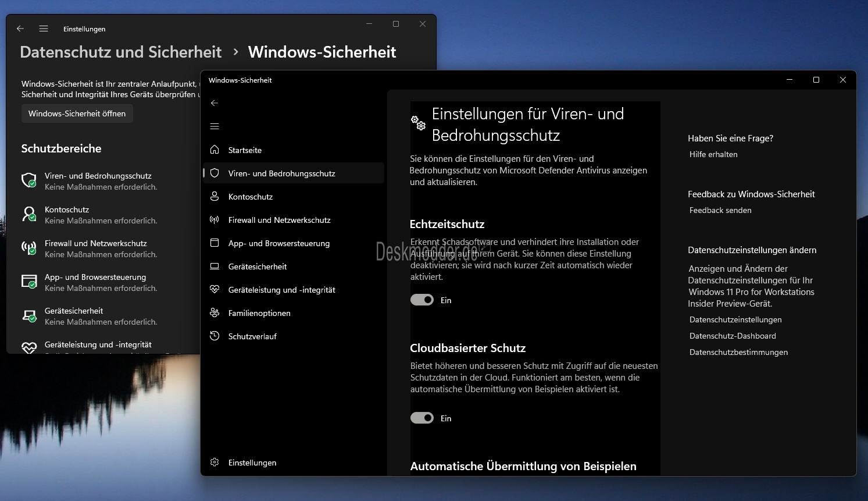
Task: Click the shield icon for Viren- und Bedrohungsschutz
Action: click(x=215, y=173)
